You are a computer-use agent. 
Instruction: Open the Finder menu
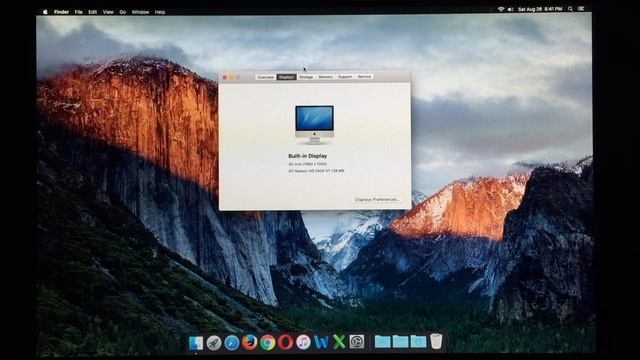(61, 12)
